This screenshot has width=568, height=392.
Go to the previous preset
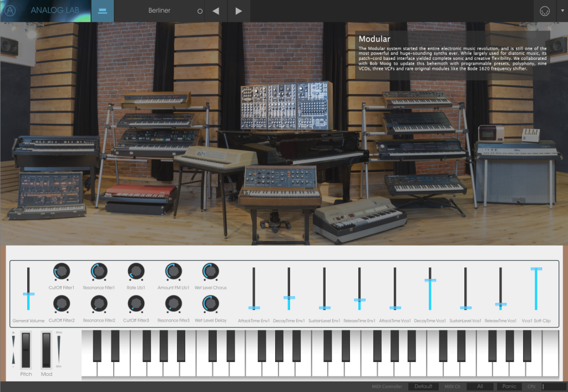(x=216, y=11)
